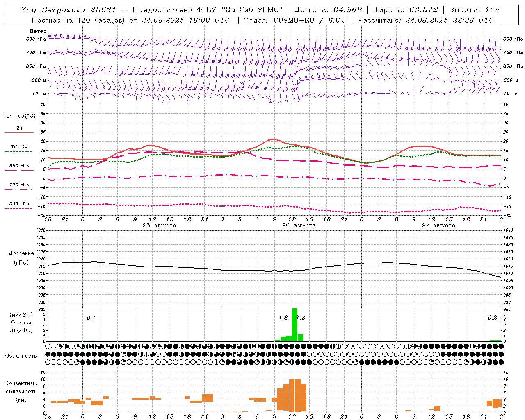Click the 26 августа date label
Viewport: 525px width, 420px height.
click(x=299, y=226)
